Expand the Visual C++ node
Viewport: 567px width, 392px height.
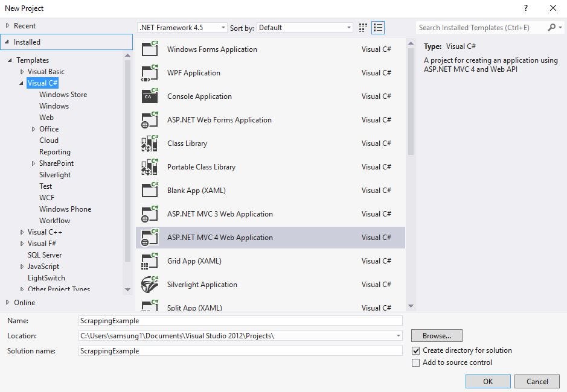(22, 232)
